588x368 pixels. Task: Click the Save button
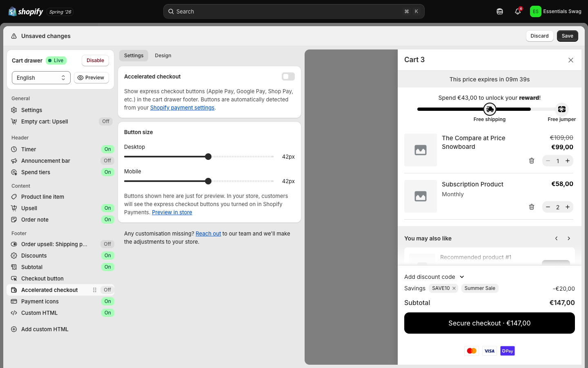tap(568, 36)
